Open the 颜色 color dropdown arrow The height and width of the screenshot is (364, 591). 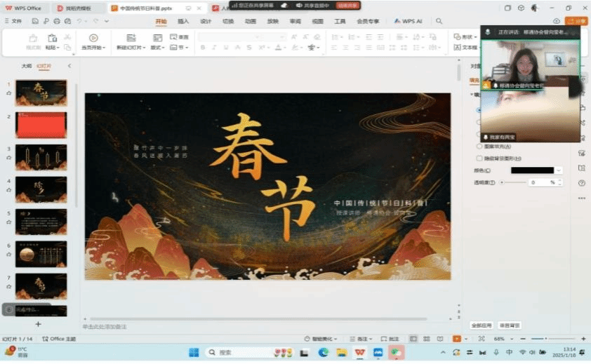(x=559, y=170)
